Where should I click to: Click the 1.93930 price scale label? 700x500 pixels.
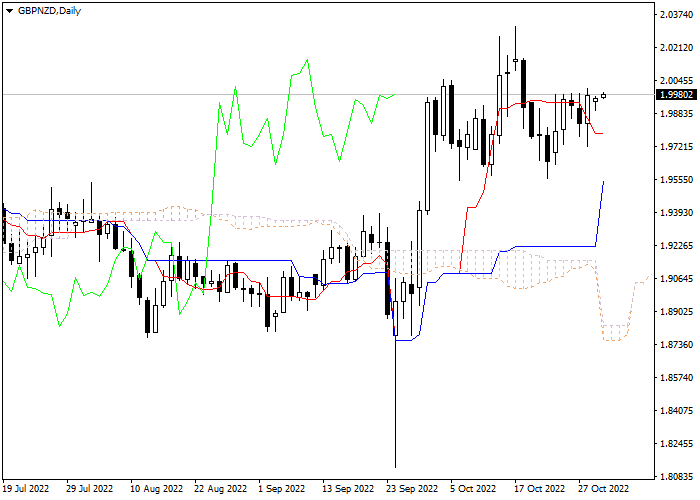click(676, 212)
